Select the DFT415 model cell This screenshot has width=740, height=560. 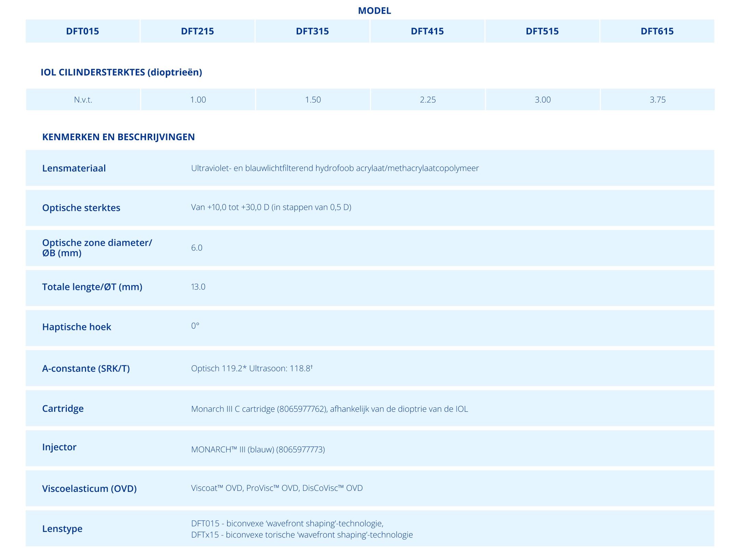[428, 31]
